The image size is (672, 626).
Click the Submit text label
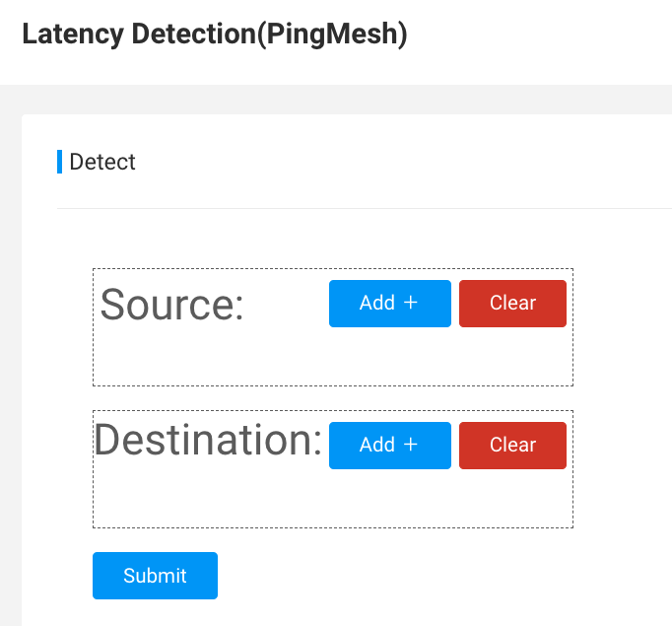(x=155, y=576)
